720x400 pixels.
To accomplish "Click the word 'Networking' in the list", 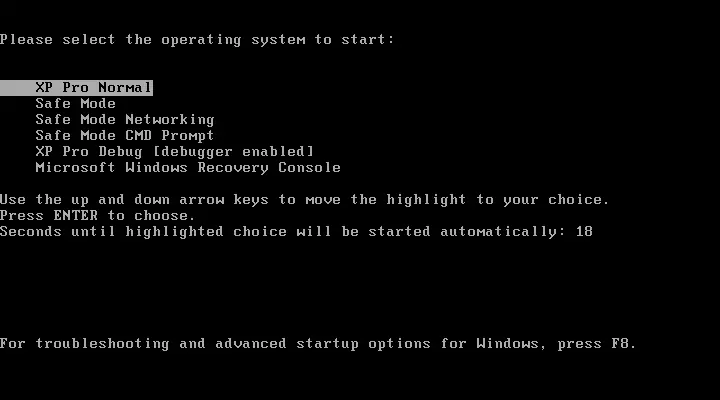I will coord(170,119).
